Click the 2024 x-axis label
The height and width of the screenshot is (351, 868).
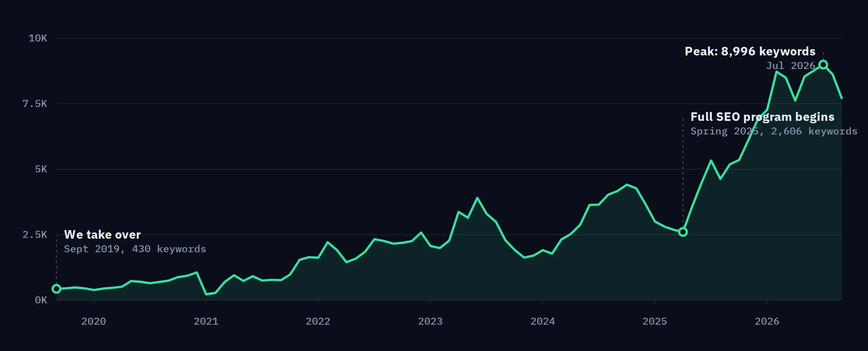point(542,322)
